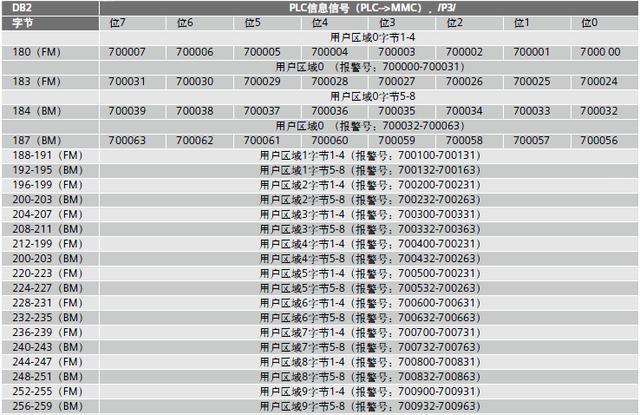Select the 位3 column header
This screenshot has height=415, width=640.
[x=387, y=23]
